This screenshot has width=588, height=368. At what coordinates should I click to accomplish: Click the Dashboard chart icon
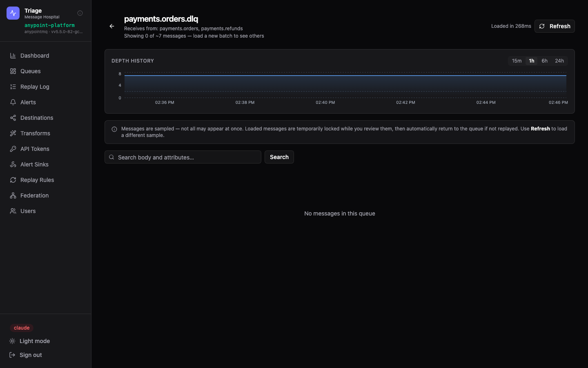tap(13, 56)
